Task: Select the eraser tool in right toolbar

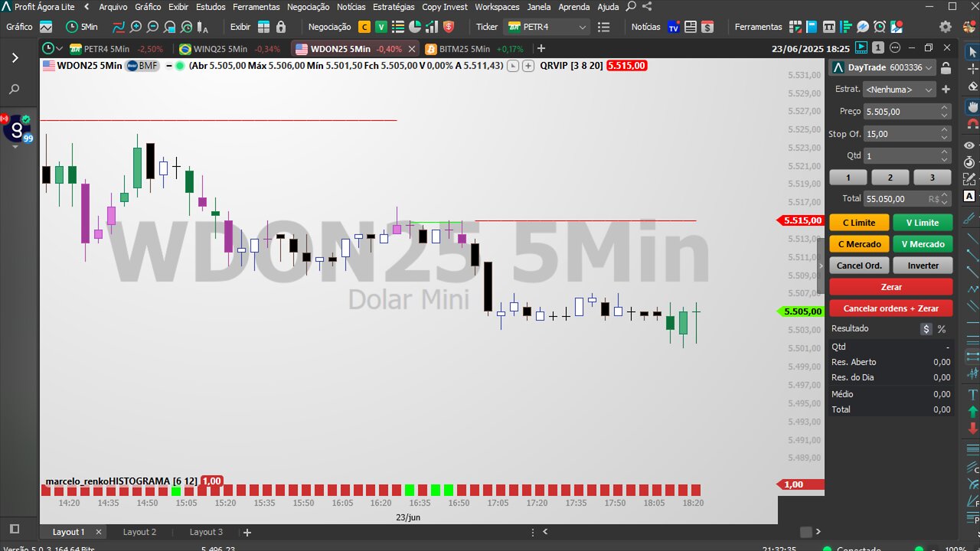Action: coord(972,86)
